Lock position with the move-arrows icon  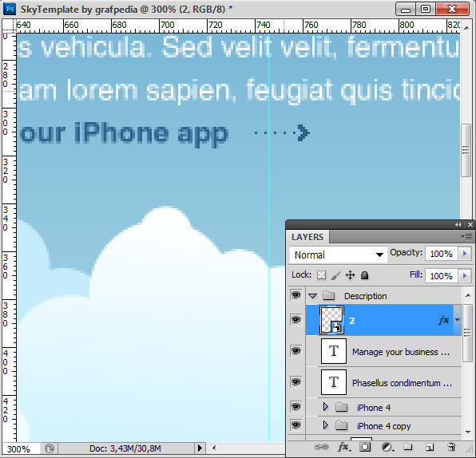[350, 275]
